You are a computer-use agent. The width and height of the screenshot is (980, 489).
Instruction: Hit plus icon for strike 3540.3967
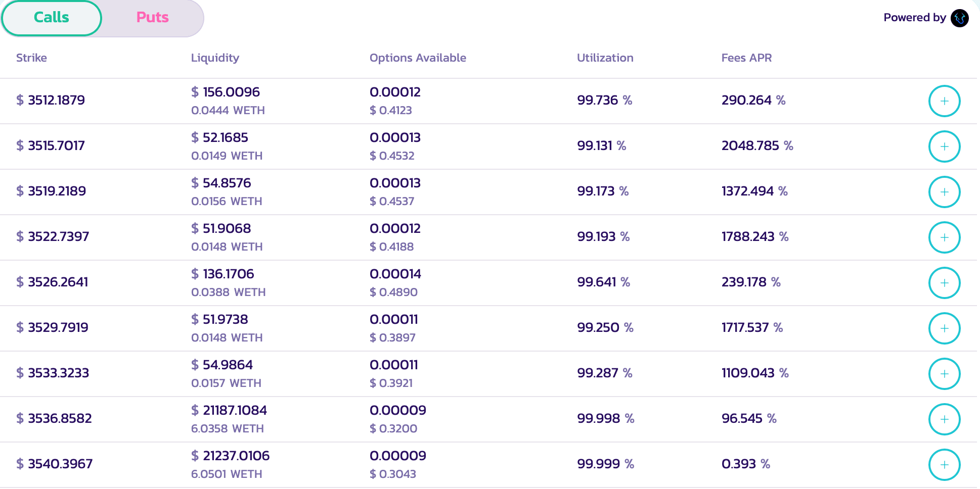pyautogui.click(x=944, y=465)
